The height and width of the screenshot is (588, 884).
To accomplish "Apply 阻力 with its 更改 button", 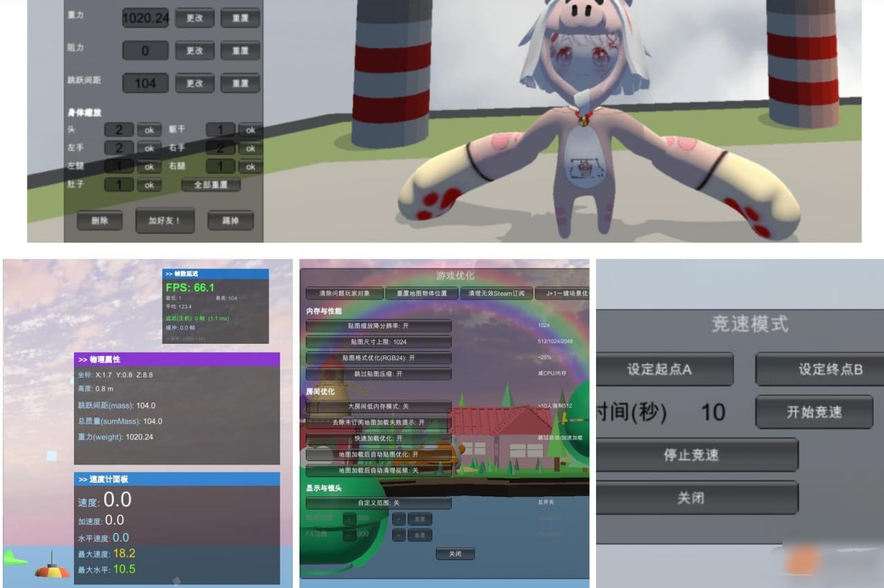I will point(195,50).
